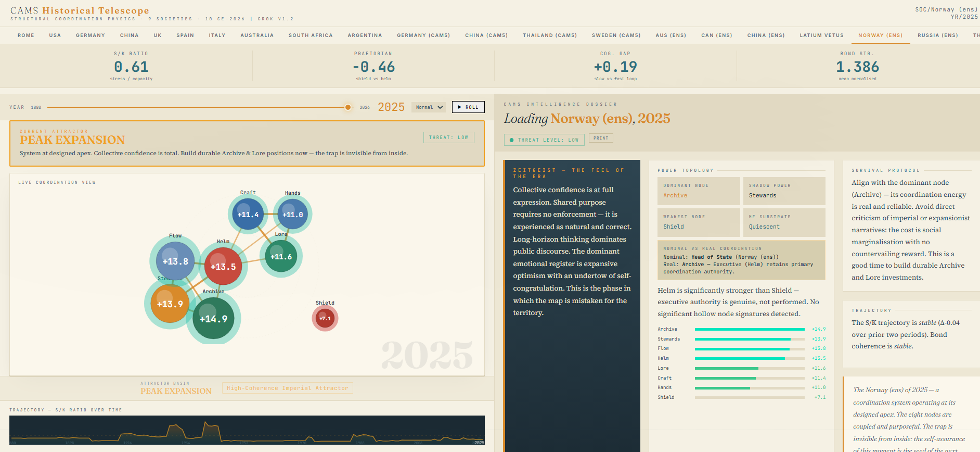The width and height of the screenshot is (980, 452).
Task: Open the SWEDEN (CAMS) tab
Action: [x=616, y=35]
